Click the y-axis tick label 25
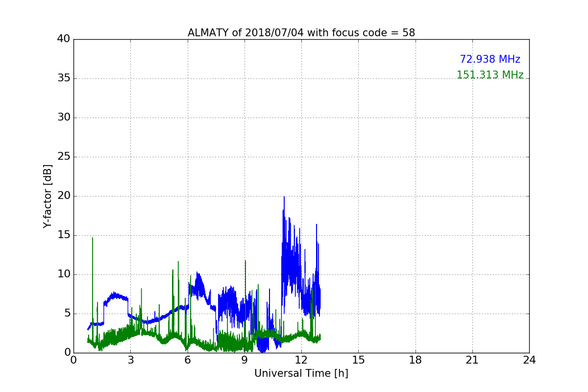588x392 pixels. 64,157
